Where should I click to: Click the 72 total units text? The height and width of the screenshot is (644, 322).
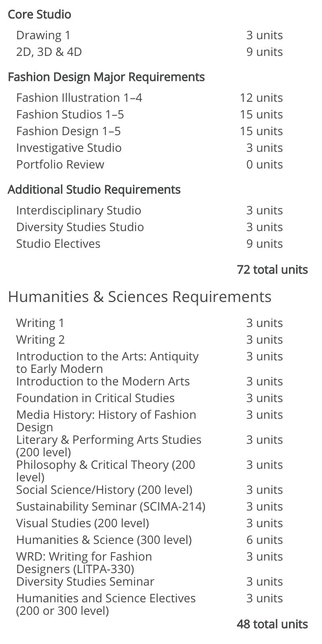click(x=272, y=270)
